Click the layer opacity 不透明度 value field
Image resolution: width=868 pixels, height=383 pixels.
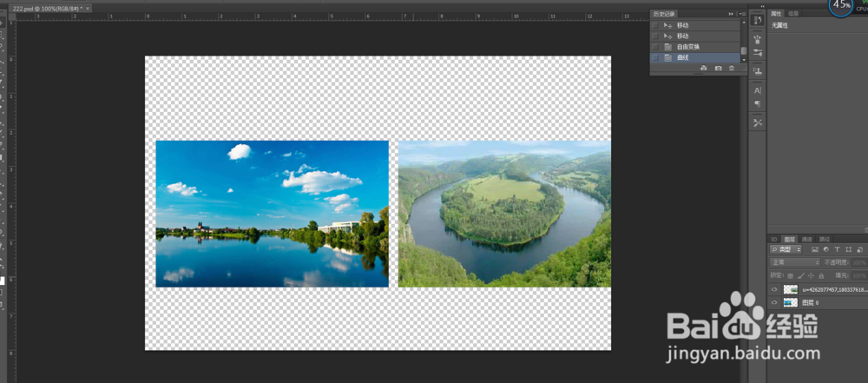click(858, 262)
